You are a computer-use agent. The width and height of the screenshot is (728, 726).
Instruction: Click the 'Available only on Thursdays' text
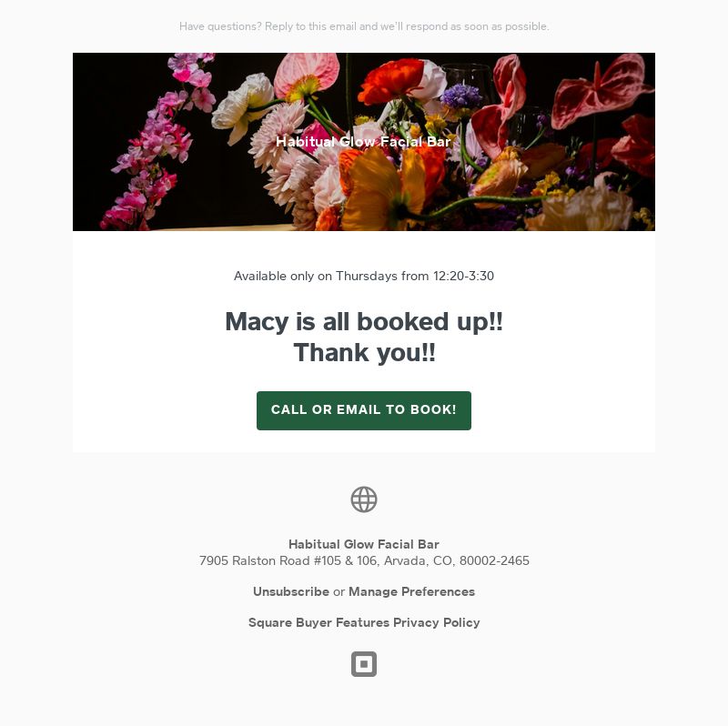point(363,276)
